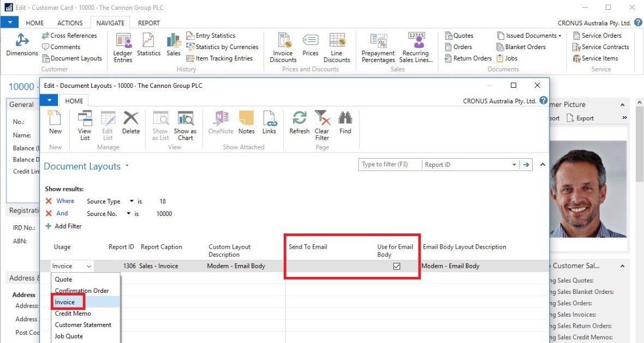Click Add Filter link
Image resolution: width=644 pixels, height=343 pixels.
[x=68, y=226]
